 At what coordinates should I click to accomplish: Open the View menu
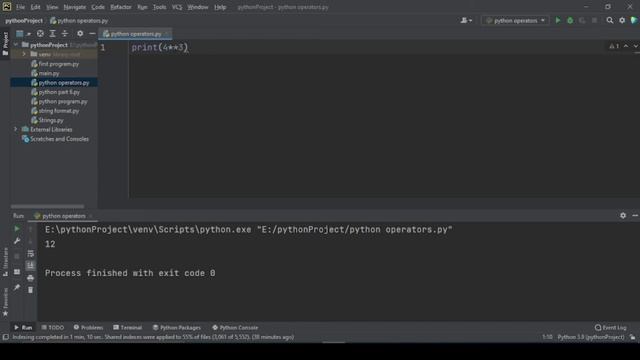pos(52,7)
